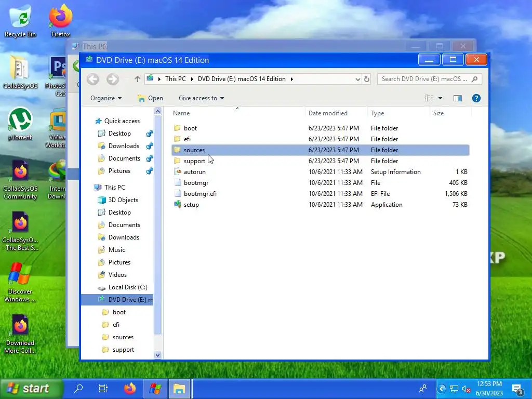The image size is (532, 399).
Task: Click the start button
Action: click(x=32, y=389)
